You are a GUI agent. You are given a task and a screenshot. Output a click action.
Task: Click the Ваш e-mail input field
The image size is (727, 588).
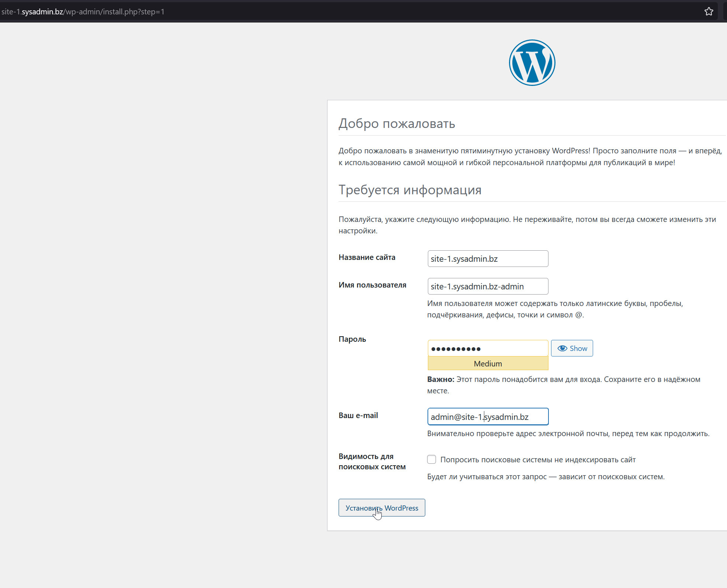488,417
